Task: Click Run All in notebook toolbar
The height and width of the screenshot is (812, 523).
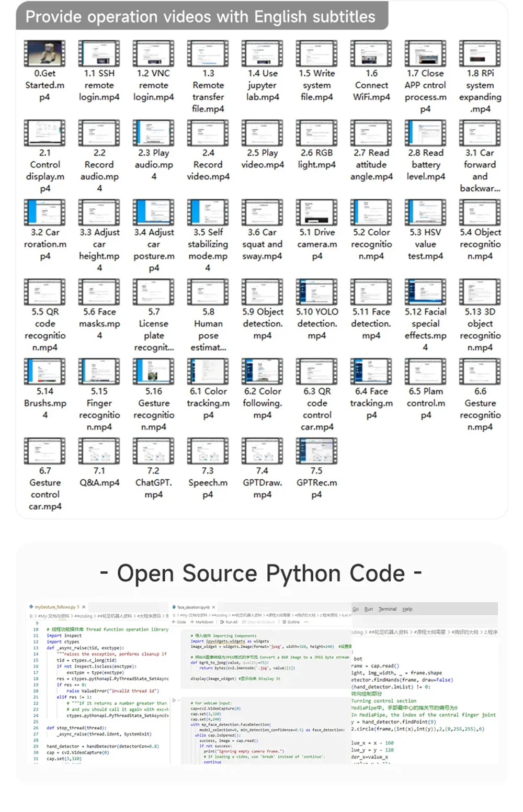Action: point(229,622)
